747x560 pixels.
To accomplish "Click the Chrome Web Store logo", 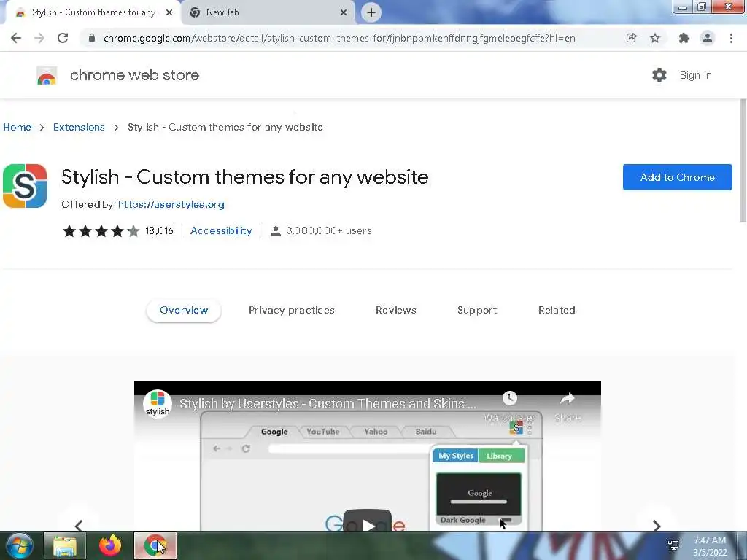I will [x=47, y=75].
